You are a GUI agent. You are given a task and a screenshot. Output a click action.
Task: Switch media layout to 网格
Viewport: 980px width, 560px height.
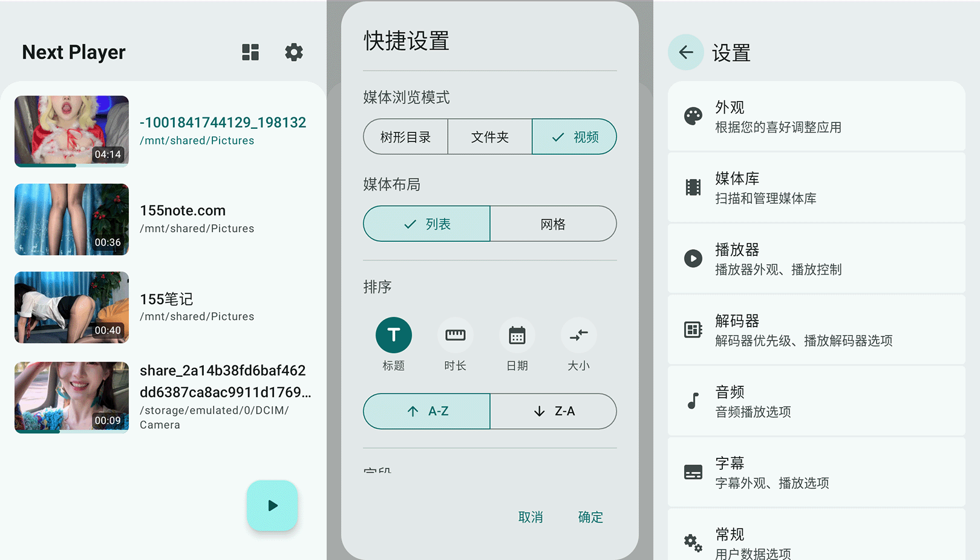click(553, 224)
